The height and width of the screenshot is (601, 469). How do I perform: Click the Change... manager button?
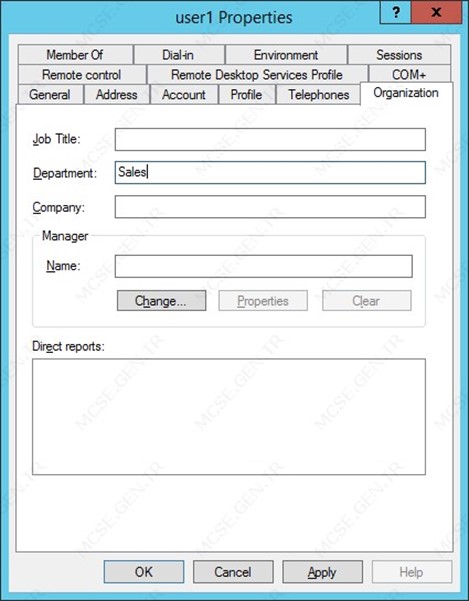tap(161, 300)
